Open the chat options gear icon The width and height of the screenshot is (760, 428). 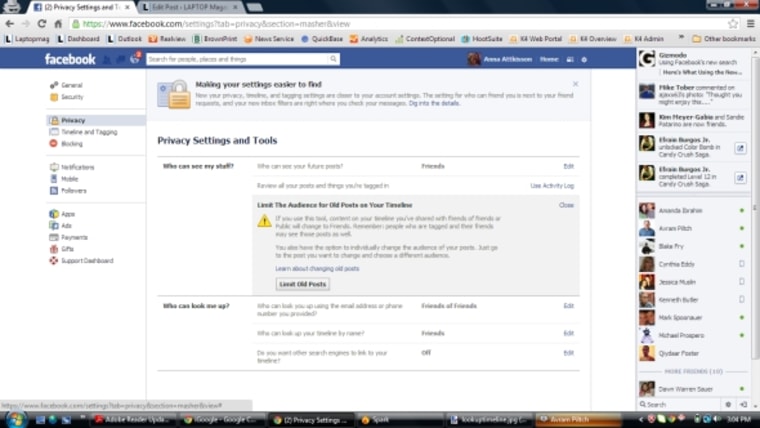(x=728, y=404)
